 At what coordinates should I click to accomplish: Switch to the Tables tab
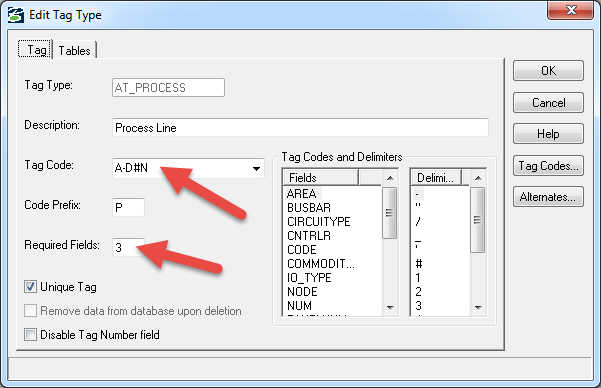(74, 51)
